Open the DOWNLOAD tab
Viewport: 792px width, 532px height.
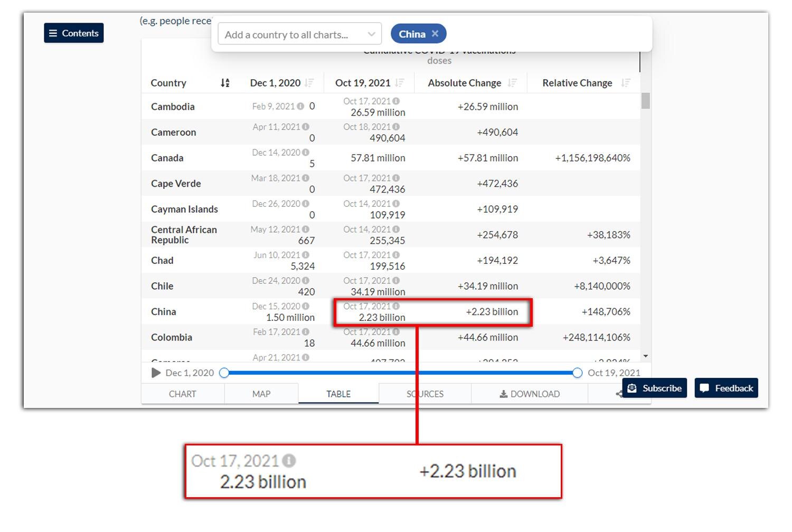pyautogui.click(x=530, y=394)
